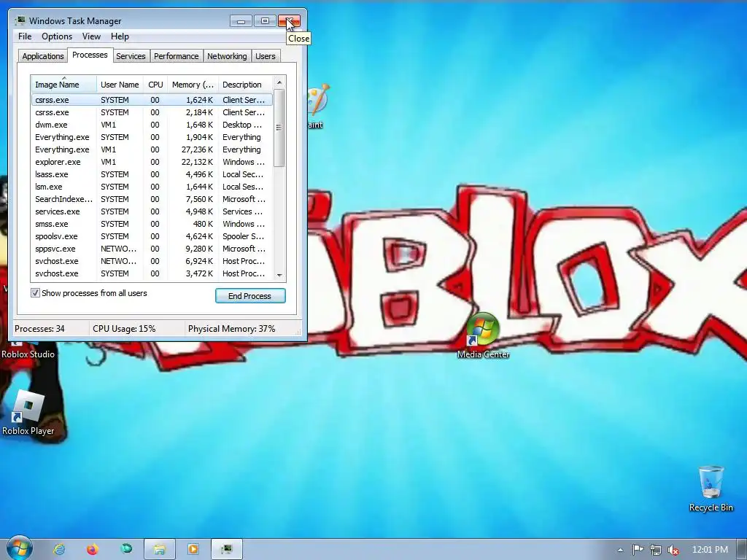Open the File menu

25,36
